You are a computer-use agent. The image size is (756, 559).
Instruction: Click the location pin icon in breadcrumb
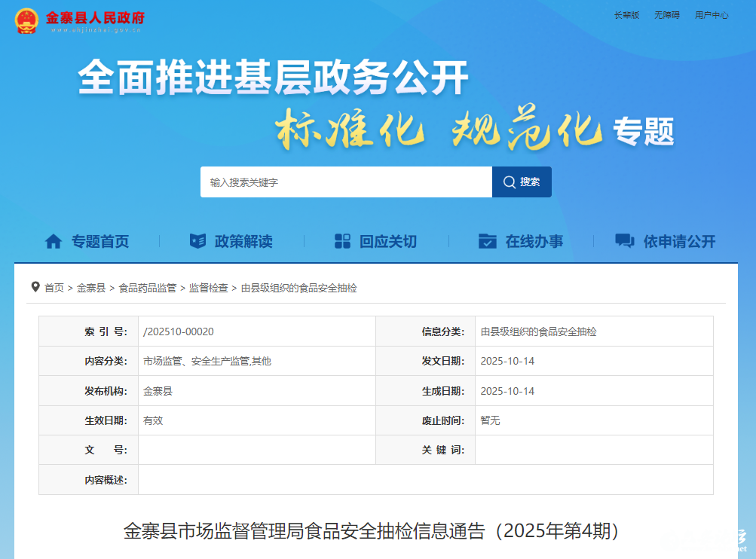click(x=35, y=287)
